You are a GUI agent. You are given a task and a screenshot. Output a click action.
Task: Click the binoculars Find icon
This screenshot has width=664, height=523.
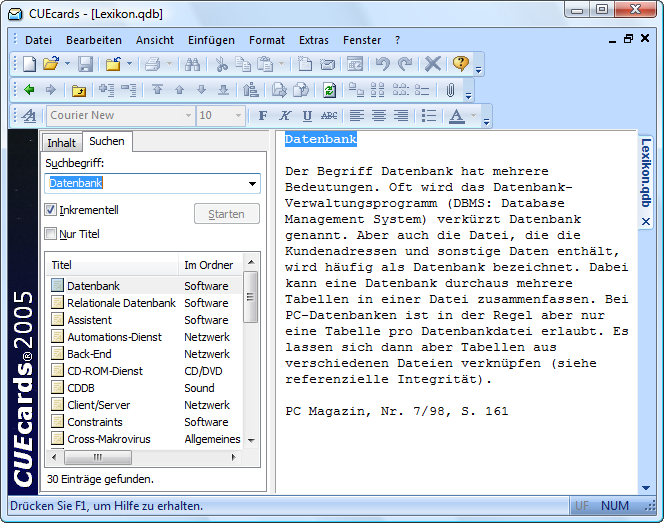[193, 64]
